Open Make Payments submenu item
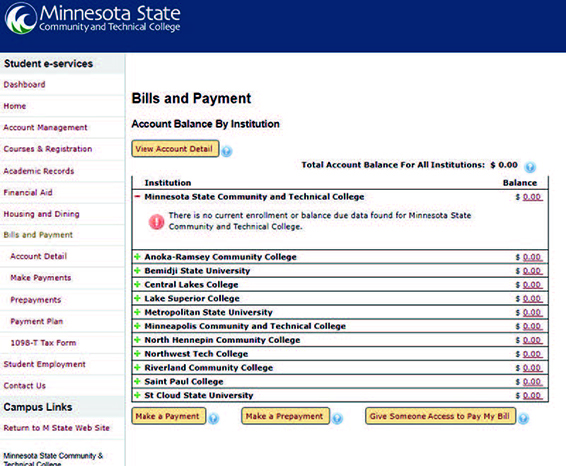Viewport: 566px width, 466px height. (x=41, y=278)
